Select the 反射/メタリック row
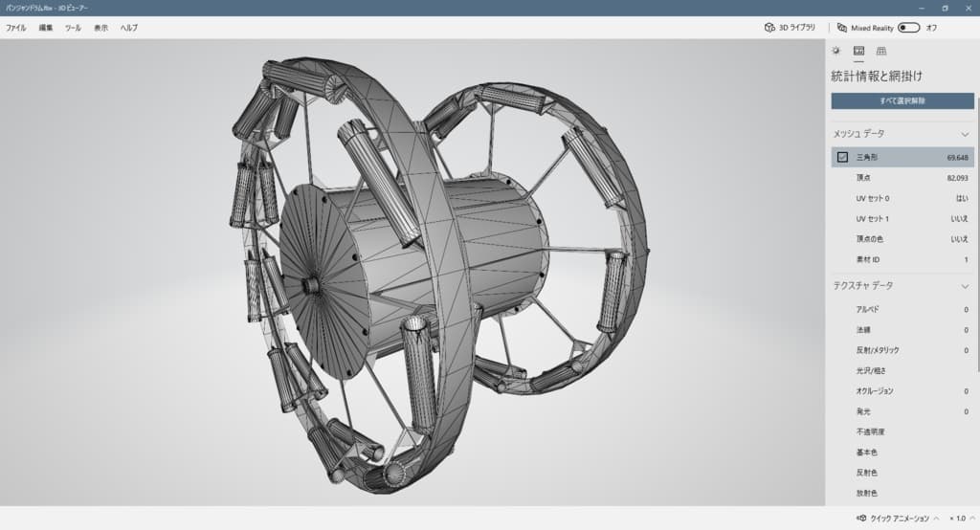This screenshot has width=980, height=530. click(902, 350)
